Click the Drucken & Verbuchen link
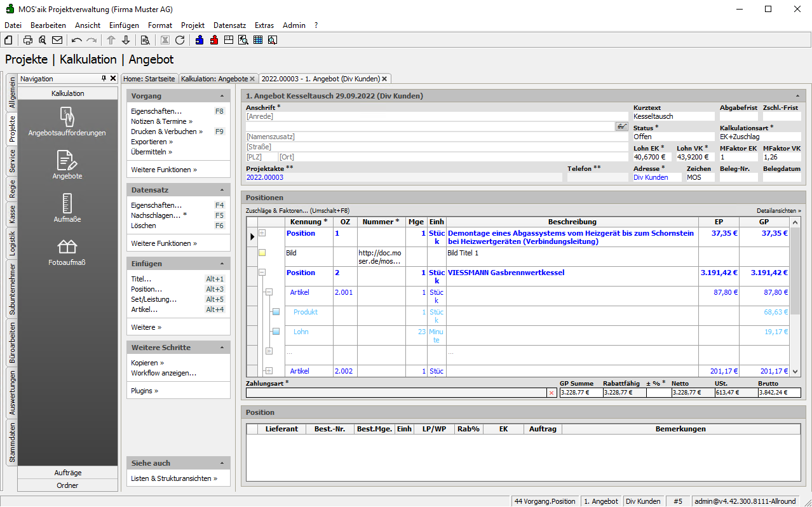The image size is (812, 507). click(x=163, y=132)
